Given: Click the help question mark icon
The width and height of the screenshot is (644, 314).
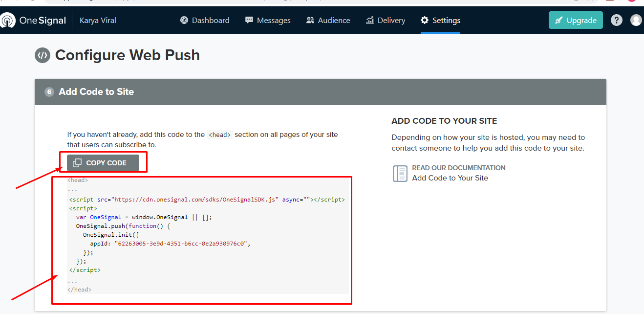Looking at the screenshot, I should [617, 20].
